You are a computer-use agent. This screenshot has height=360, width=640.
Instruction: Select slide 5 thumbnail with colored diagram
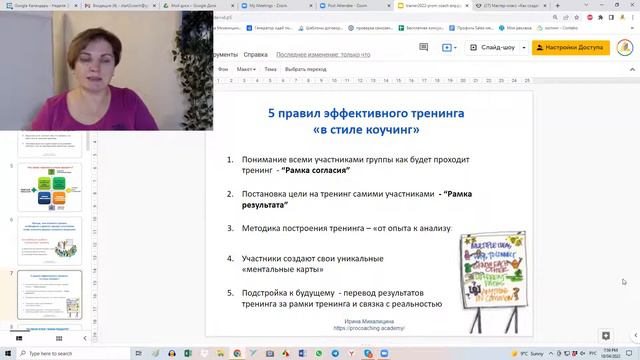pos(50,187)
